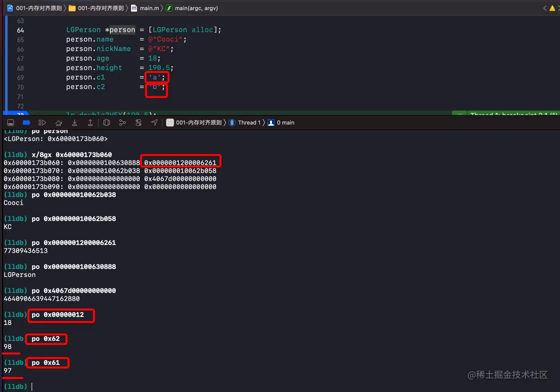Click the <LGPerson: 0x60000173b060> output
Viewport: 560px width, 392px height.
(55, 138)
